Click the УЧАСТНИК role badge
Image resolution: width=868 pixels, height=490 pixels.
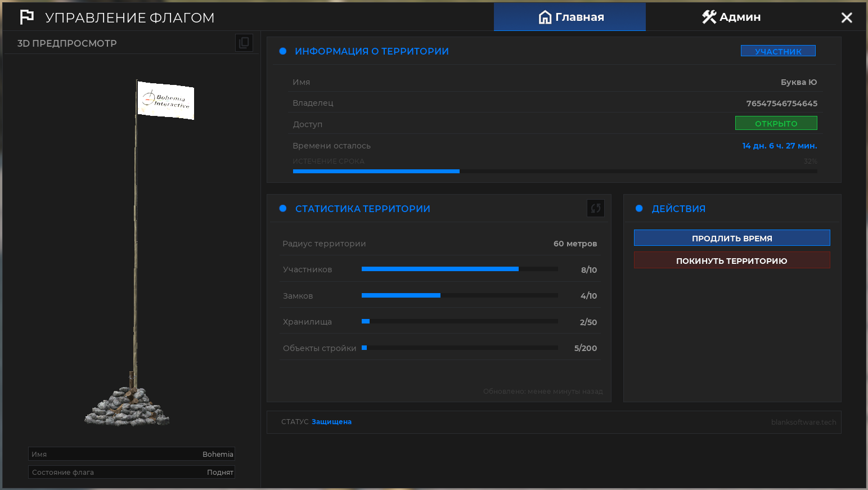click(x=778, y=51)
